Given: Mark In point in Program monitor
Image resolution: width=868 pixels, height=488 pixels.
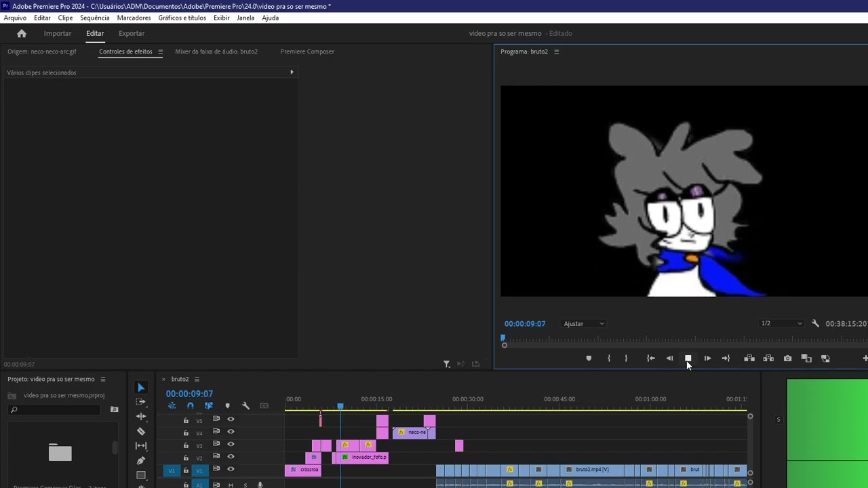Looking at the screenshot, I should (x=609, y=359).
